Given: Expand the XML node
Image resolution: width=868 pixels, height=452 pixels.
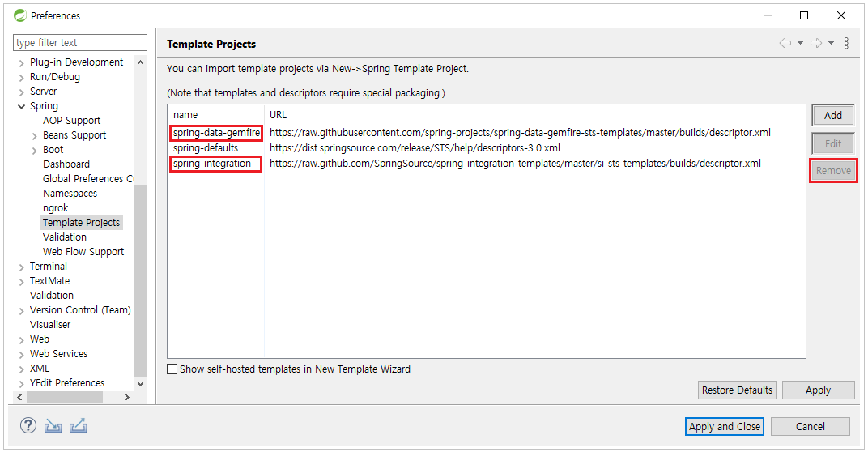Looking at the screenshot, I should [x=22, y=369].
